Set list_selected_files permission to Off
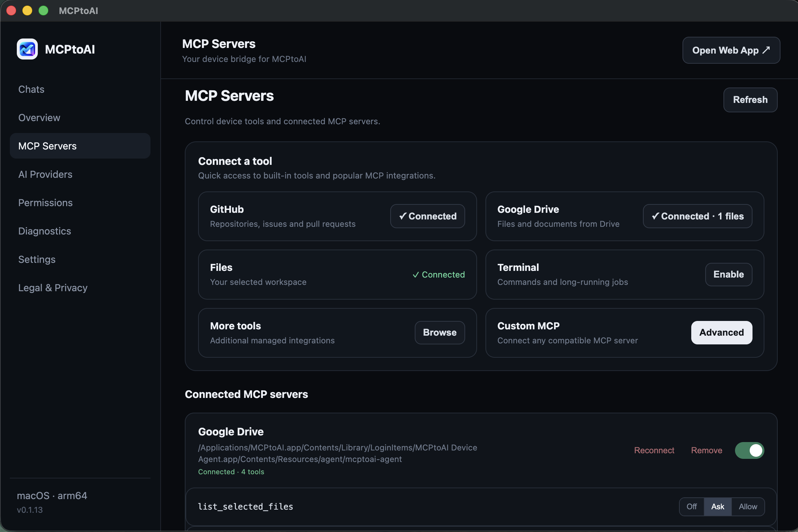 click(692, 506)
